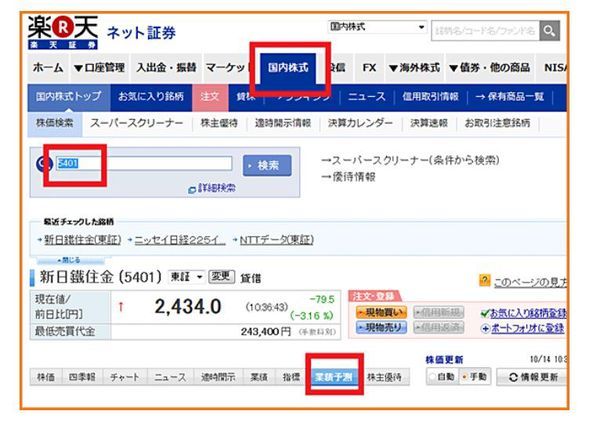The width and height of the screenshot is (600, 422).
Task: Click the Rakuten Securities logo
Action: (x=63, y=33)
